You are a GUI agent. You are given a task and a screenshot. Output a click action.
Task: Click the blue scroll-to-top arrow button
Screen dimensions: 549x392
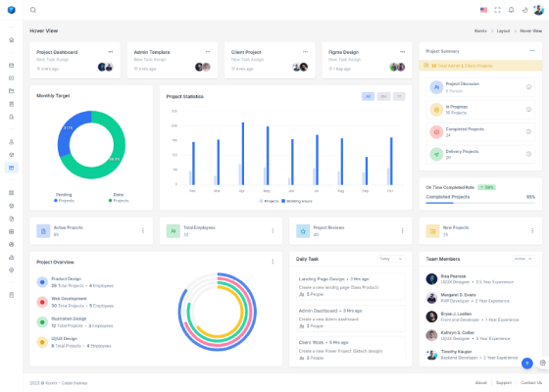pyautogui.click(x=527, y=364)
